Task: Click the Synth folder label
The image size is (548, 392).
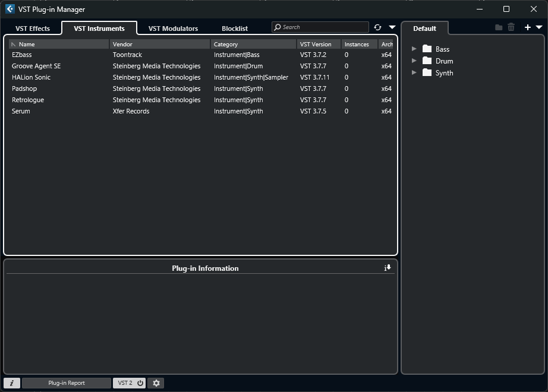Action: [444, 73]
